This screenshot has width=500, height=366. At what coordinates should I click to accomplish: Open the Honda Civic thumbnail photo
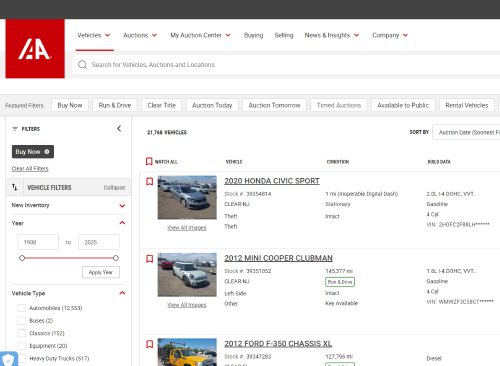tap(187, 197)
